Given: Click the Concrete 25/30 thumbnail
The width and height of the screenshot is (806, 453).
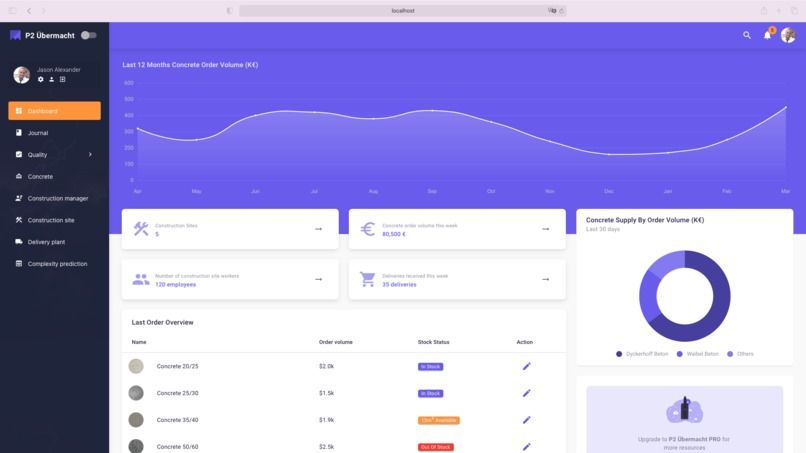Looking at the screenshot, I should (136, 393).
